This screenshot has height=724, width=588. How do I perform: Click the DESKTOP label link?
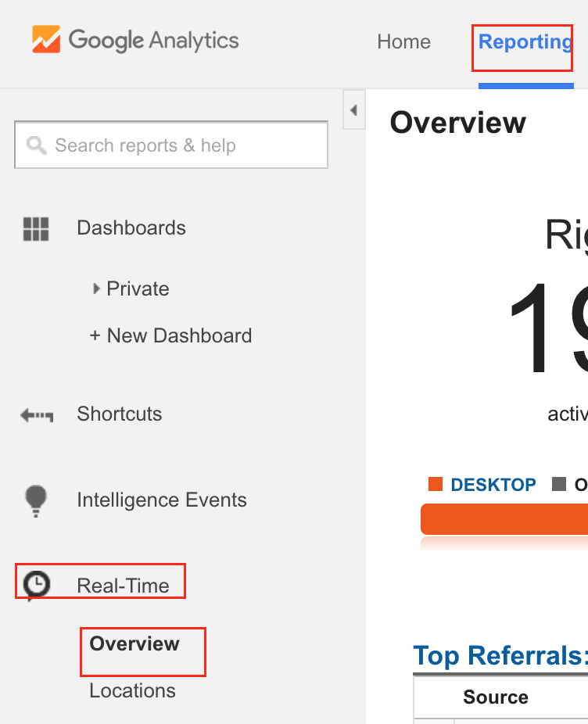[x=493, y=485]
